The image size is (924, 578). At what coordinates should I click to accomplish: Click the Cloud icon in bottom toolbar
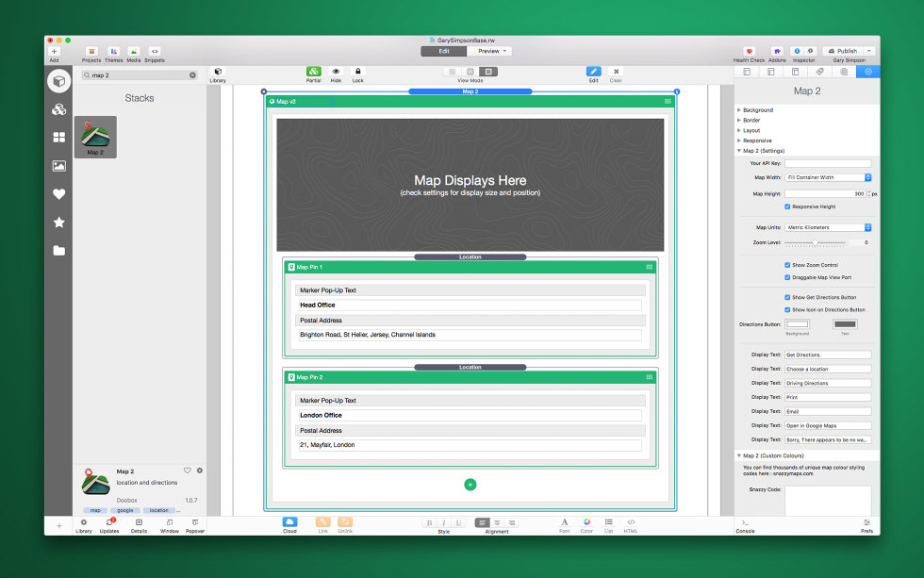tap(289, 522)
